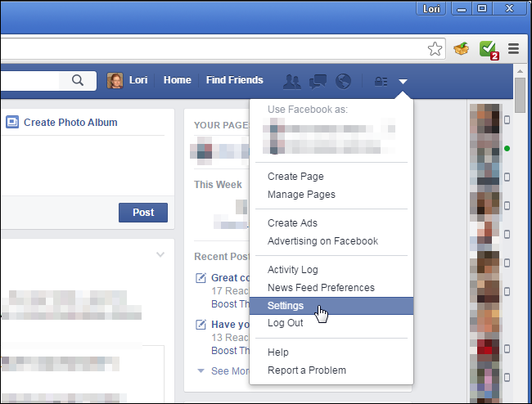Click the Facebook search magnifier icon
This screenshot has height=404, width=532.
(78, 80)
